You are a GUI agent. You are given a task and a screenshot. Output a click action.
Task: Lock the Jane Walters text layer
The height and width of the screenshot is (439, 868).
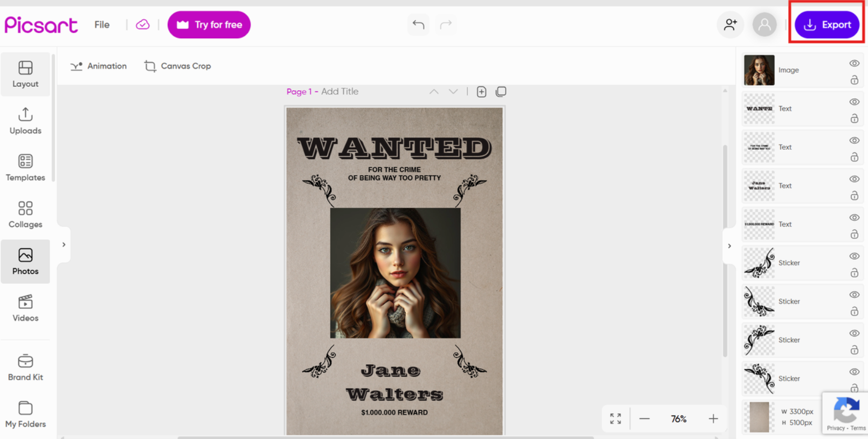[x=854, y=196]
